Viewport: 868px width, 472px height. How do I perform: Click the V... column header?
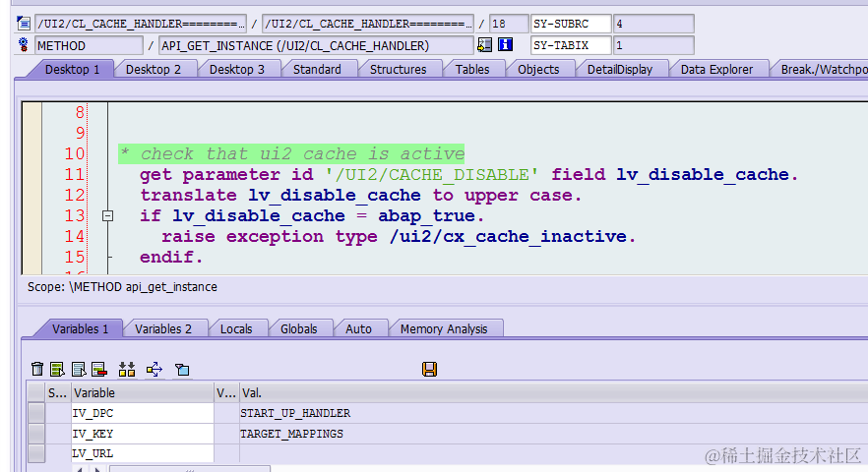[x=226, y=393]
